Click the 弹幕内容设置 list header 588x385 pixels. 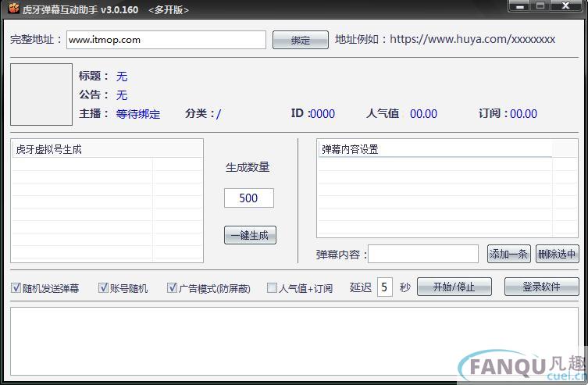tap(435, 149)
